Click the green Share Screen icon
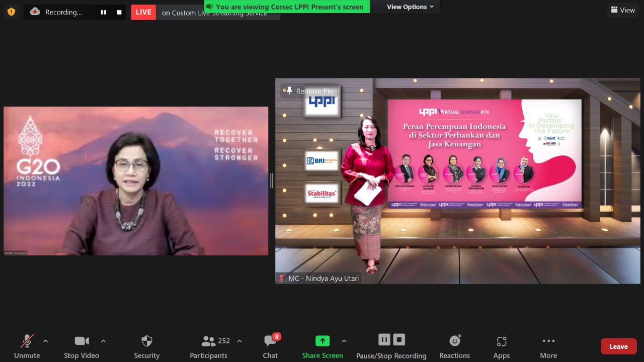The width and height of the screenshot is (644, 362). 323,341
